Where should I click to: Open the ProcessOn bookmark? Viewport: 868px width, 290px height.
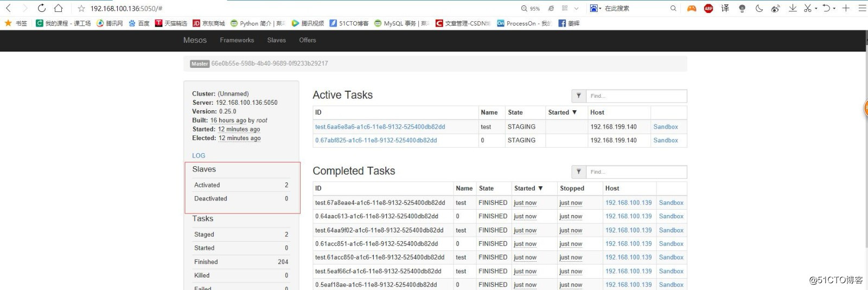[x=525, y=23]
